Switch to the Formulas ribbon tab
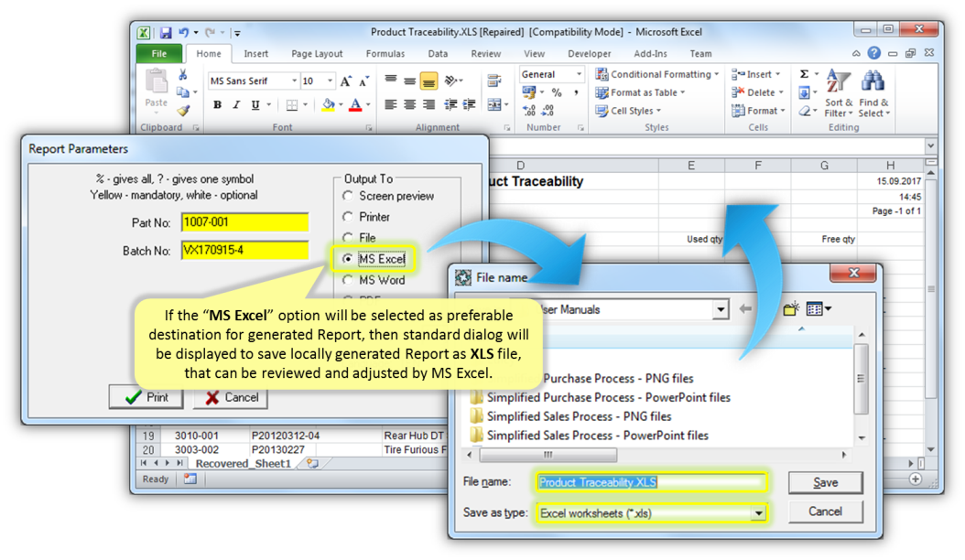Image resolution: width=965 pixels, height=560 pixels. (385, 54)
